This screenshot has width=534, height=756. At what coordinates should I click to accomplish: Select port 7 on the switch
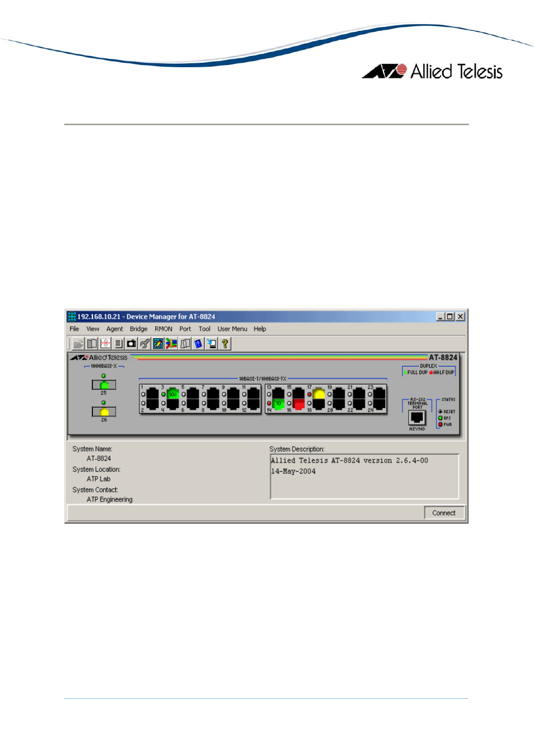213,393
